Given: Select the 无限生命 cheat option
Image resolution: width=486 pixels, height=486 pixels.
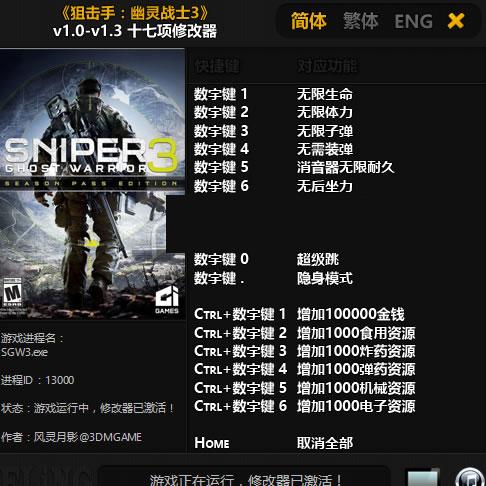Looking at the screenshot, I should click(x=325, y=94).
